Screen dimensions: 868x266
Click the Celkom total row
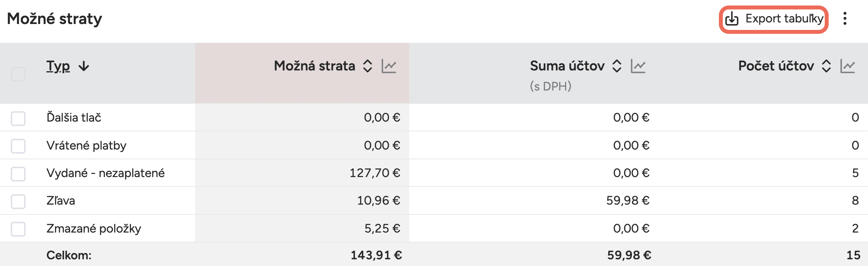[x=70, y=255]
